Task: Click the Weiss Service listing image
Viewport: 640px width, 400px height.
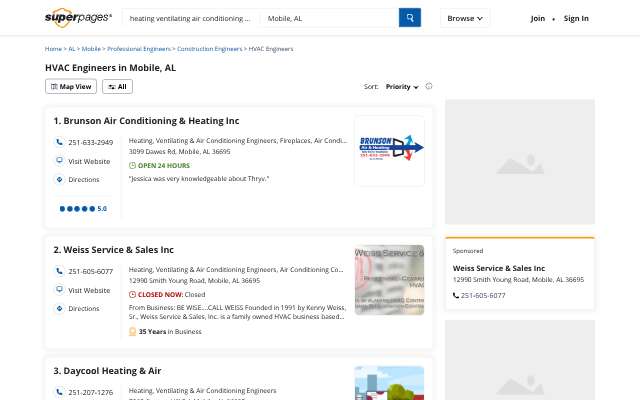Action: point(389,280)
